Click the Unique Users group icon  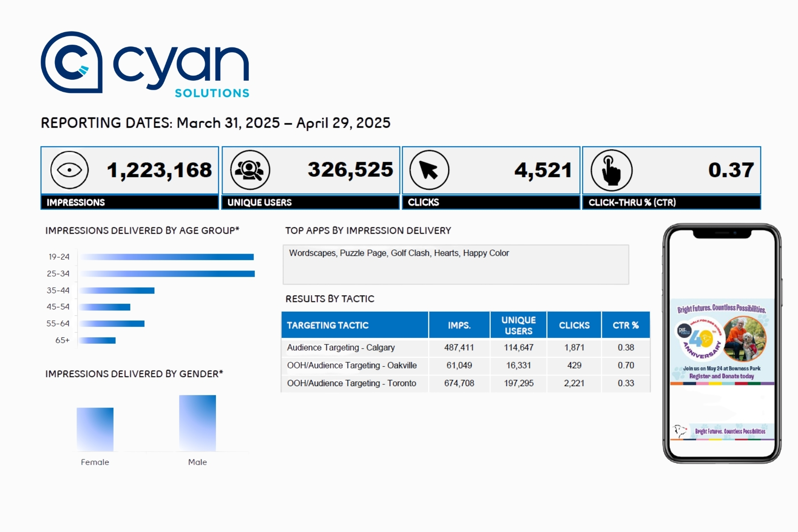point(250,170)
